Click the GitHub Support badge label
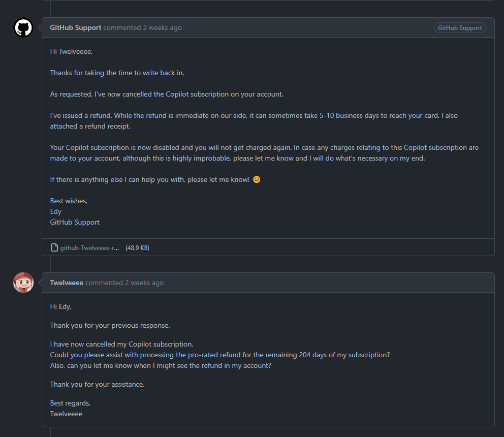 [459, 28]
